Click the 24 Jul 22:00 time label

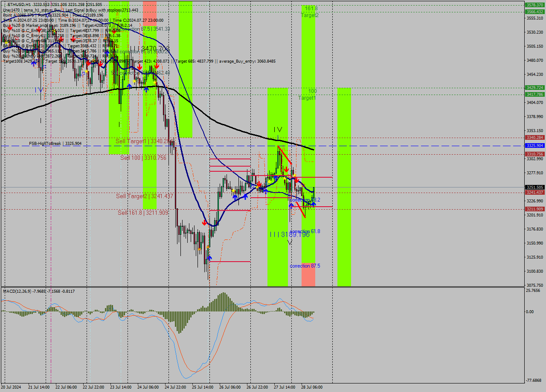[x=175, y=387]
